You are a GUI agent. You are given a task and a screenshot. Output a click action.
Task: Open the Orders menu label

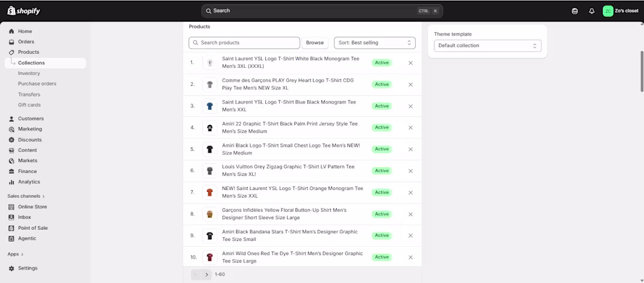click(26, 42)
